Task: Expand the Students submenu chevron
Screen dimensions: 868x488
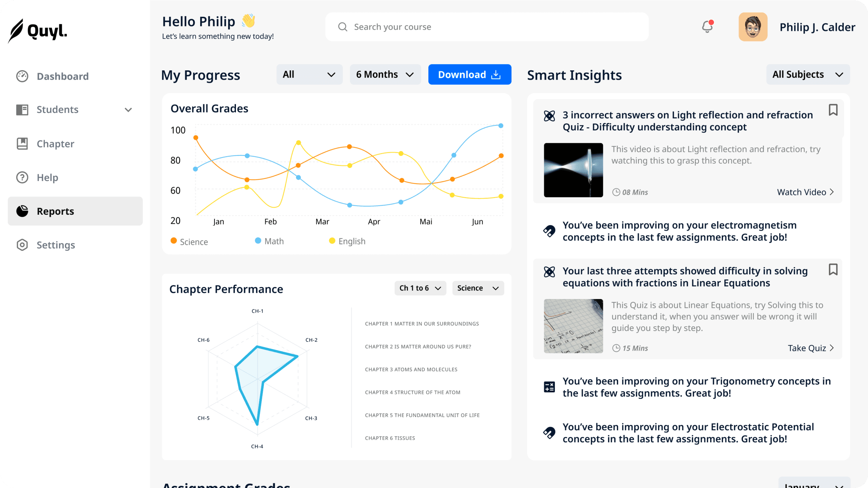Action: (x=128, y=110)
